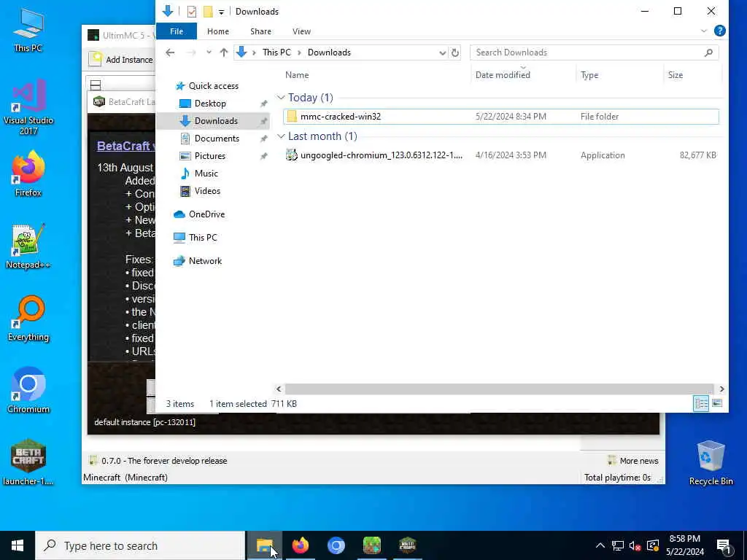Open the File ribbon tab
747x560 pixels.
point(177,31)
